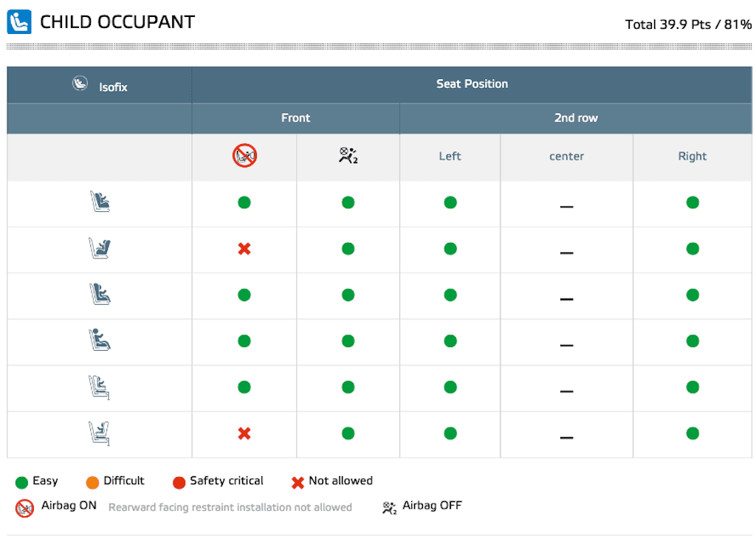This screenshot has height=539, width=756.
Task: Select the center seat position column header
Action: coord(566,156)
